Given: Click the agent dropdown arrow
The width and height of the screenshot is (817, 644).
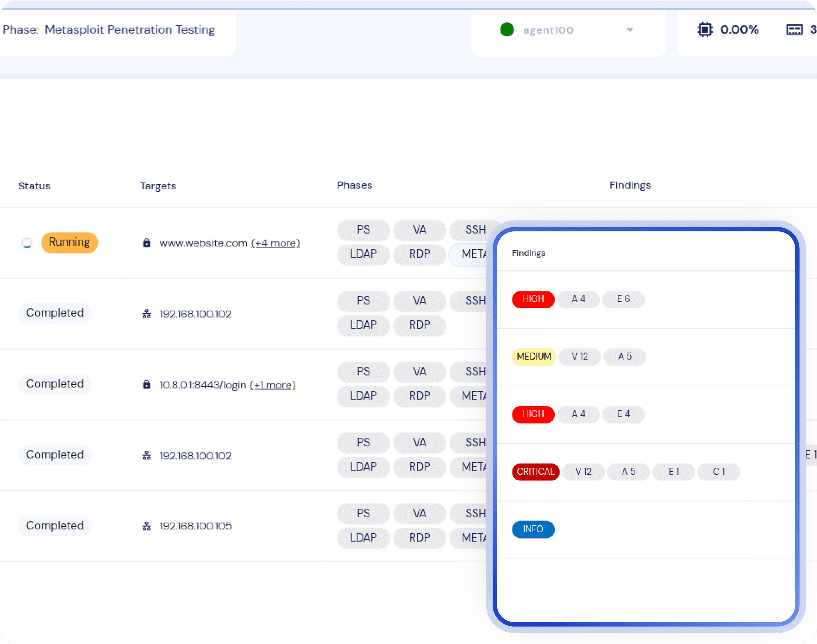Looking at the screenshot, I should click(x=630, y=30).
